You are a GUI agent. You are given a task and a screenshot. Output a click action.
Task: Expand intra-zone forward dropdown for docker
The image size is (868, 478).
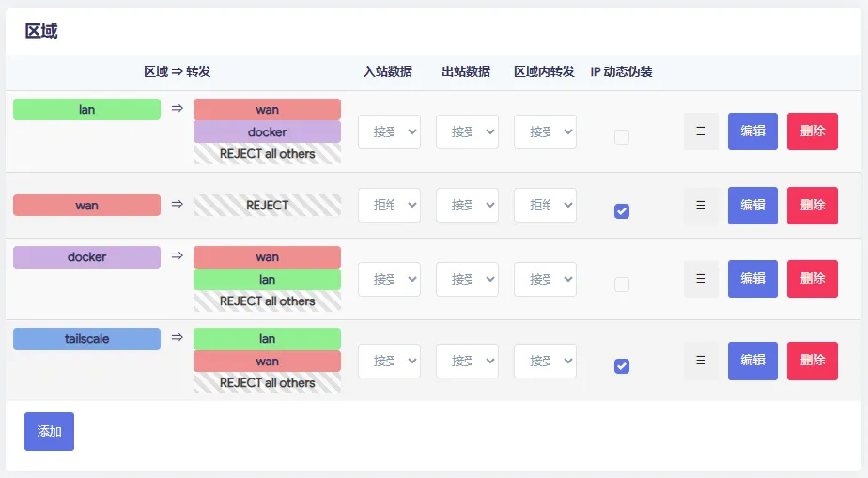545,280
